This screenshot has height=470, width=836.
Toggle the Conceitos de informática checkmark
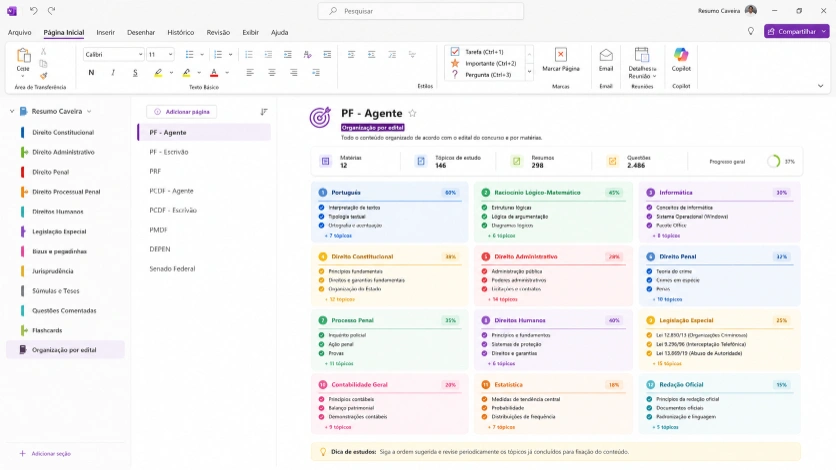point(649,208)
